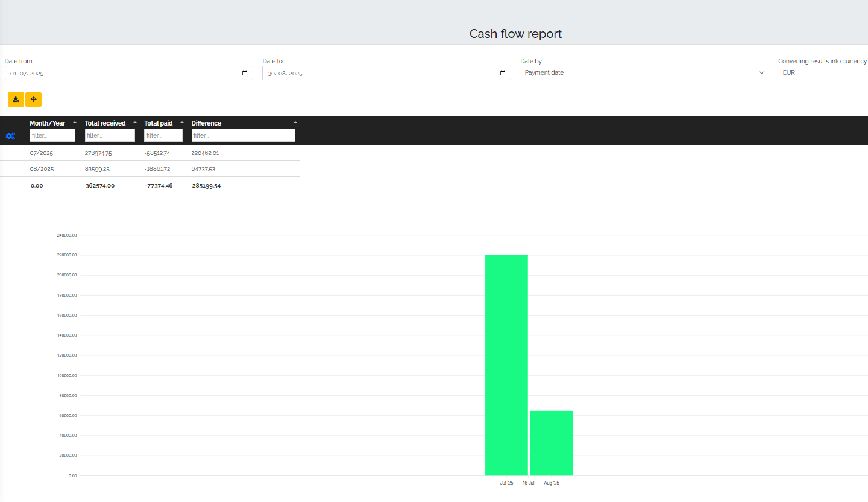Viewport: 868px width, 502px height.
Task: Open the currency conversion EUR dropdown
Action: [822, 73]
